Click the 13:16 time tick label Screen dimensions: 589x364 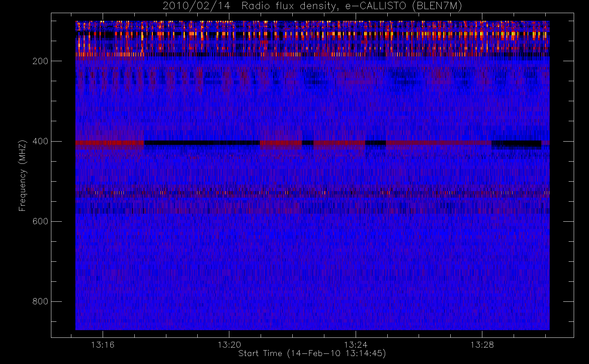(103, 345)
